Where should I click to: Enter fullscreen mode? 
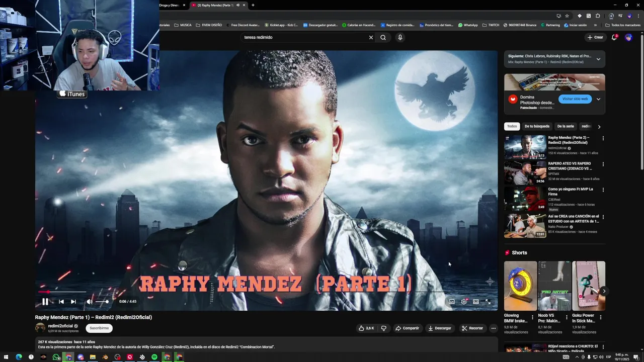pos(488,302)
